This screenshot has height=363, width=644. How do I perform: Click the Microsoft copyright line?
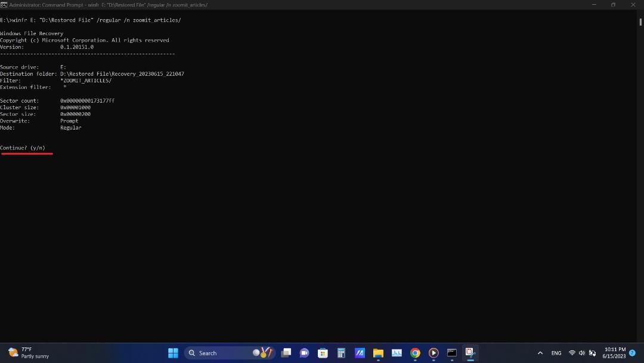coord(85,40)
